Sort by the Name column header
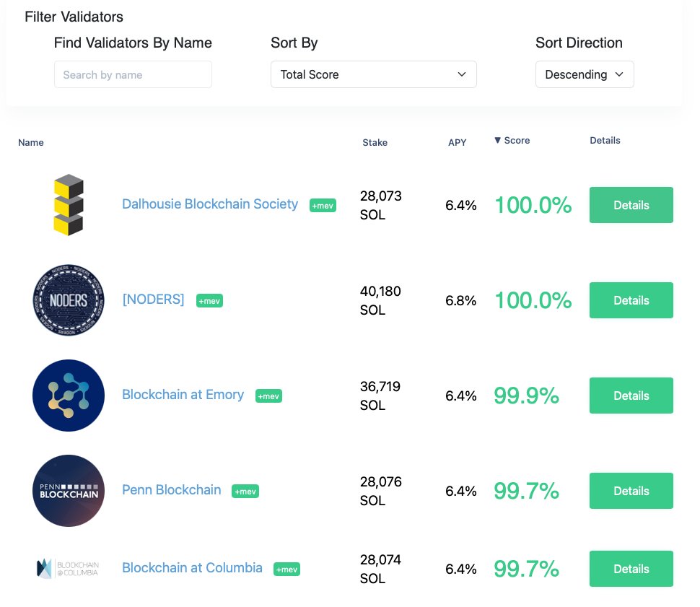700x607 pixels. pyautogui.click(x=31, y=142)
